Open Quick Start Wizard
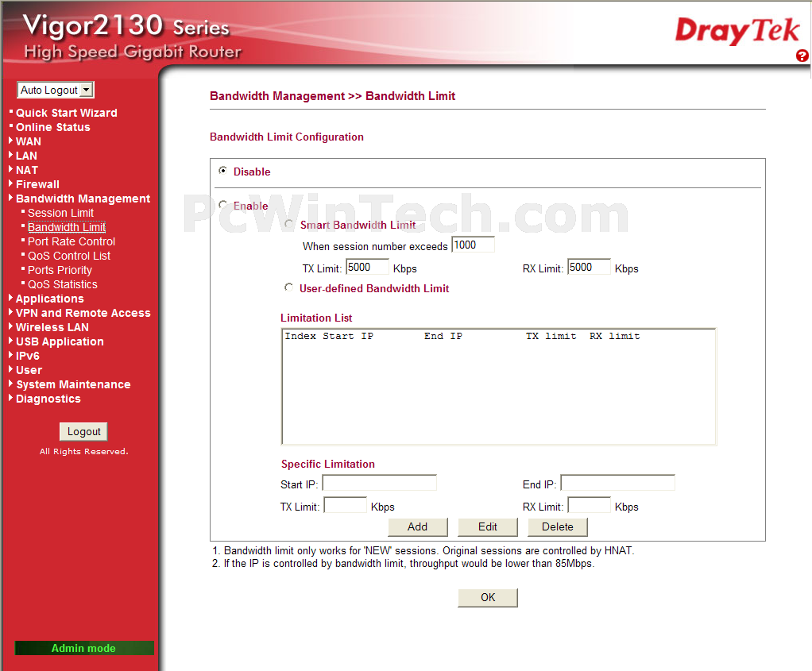This screenshot has height=671, width=812. point(66,113)
